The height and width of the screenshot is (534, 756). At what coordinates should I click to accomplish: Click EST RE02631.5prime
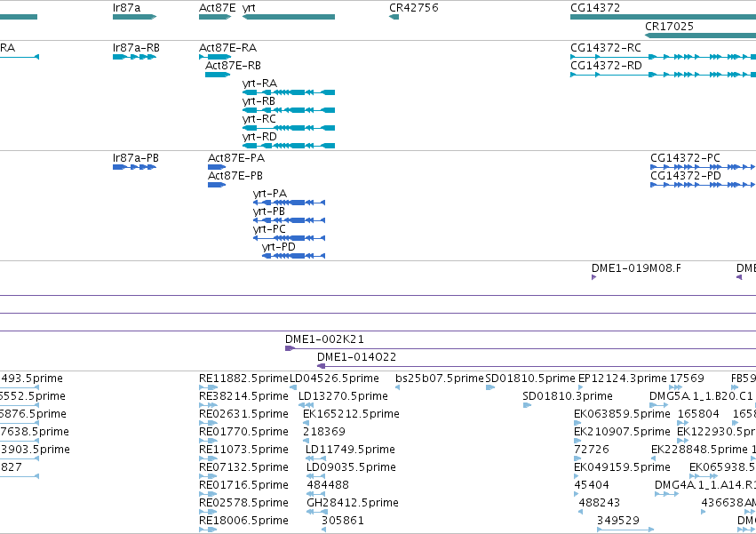click(x=208, y=423)
